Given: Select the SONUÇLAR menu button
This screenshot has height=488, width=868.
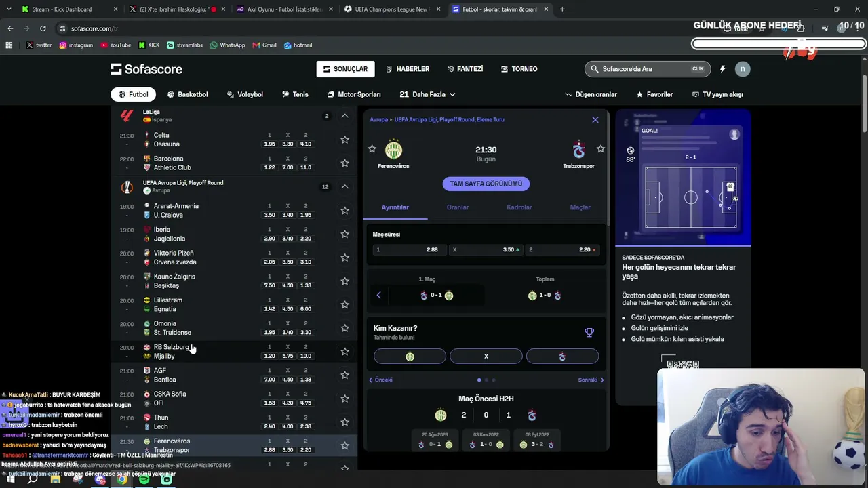Looking at the screenshot, I should pyautogui.click(x=345, y=69).
